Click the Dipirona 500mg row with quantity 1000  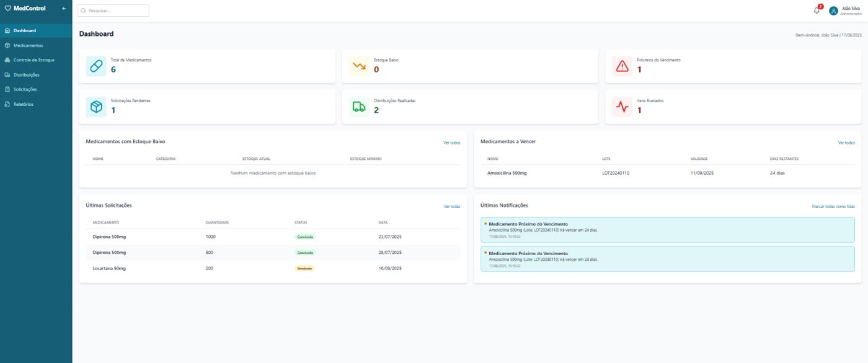(273, 237)
